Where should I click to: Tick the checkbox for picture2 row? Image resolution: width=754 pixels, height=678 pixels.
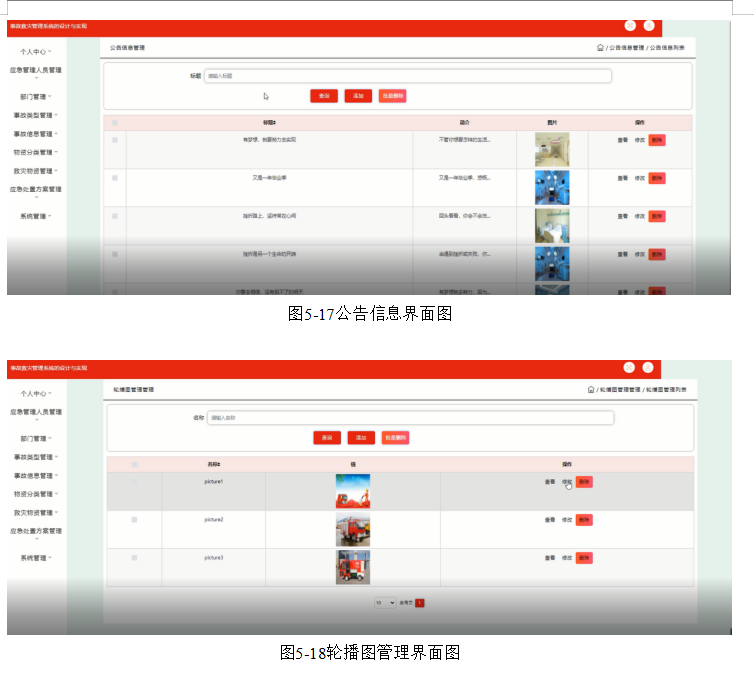135,520
